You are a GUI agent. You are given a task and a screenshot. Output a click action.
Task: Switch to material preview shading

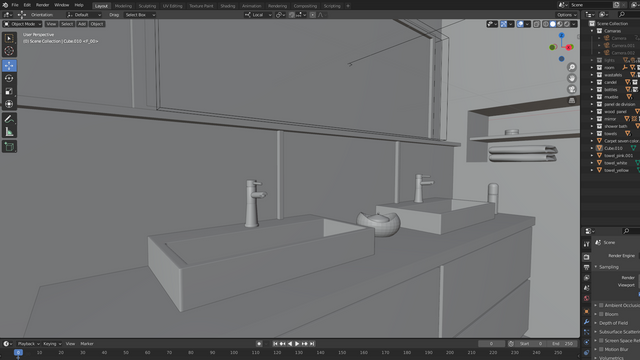tap(560, 24)
